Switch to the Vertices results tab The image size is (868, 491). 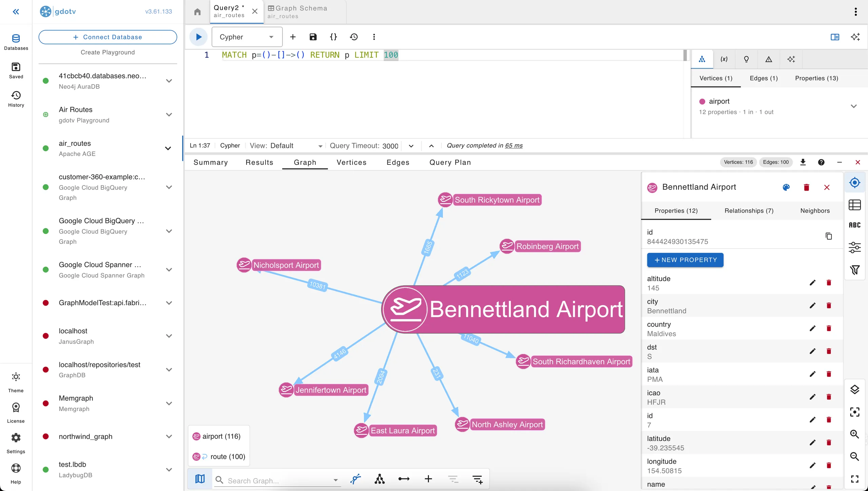[352, 162]
